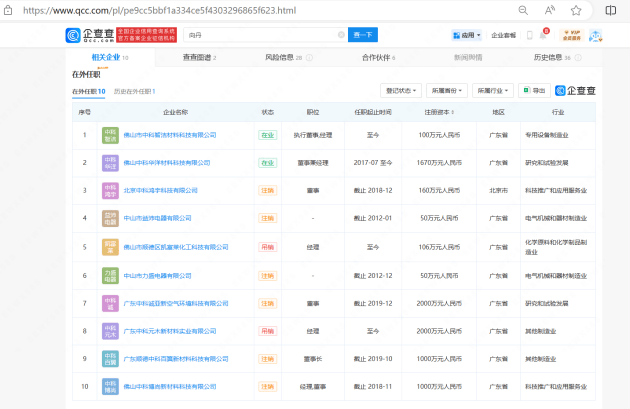Switch to the 查查图谱 tab
The image size is (630, 409).
tap(199, 57)
